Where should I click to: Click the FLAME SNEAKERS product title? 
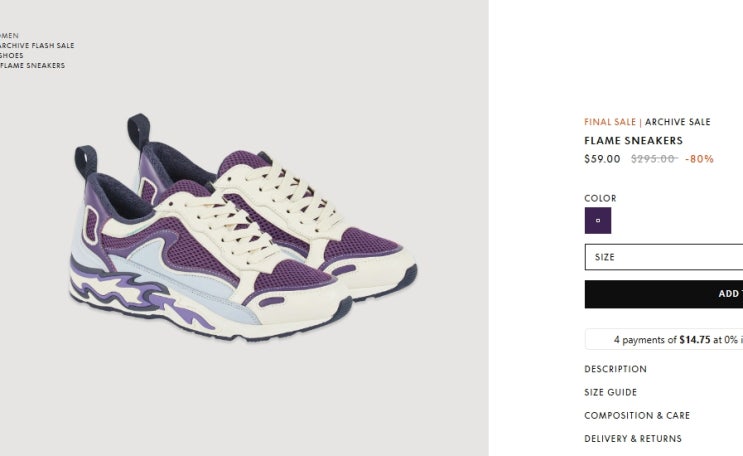634,141
